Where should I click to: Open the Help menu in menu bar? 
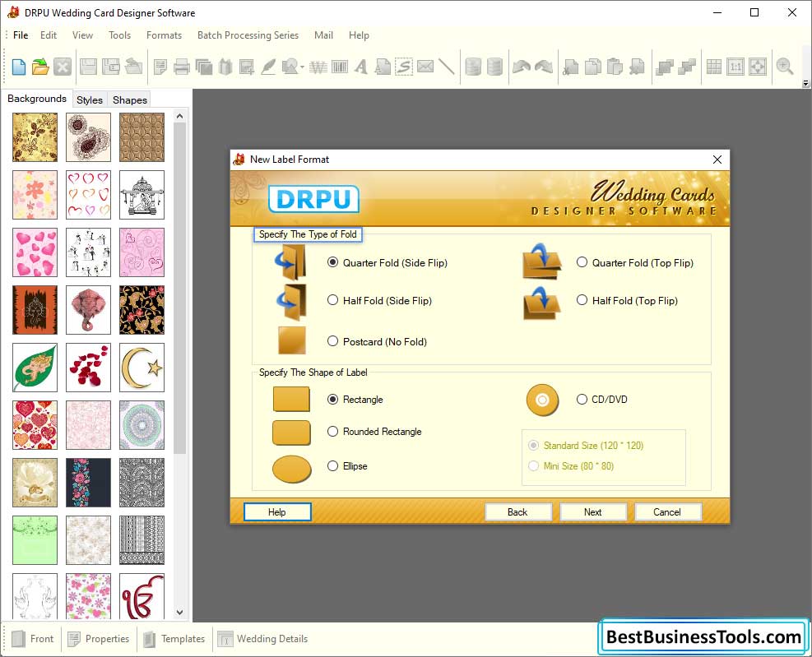tap(359, 35)
